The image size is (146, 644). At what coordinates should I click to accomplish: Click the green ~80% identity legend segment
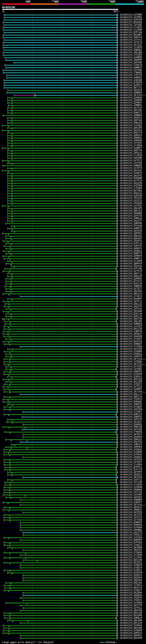pos(101,4)
